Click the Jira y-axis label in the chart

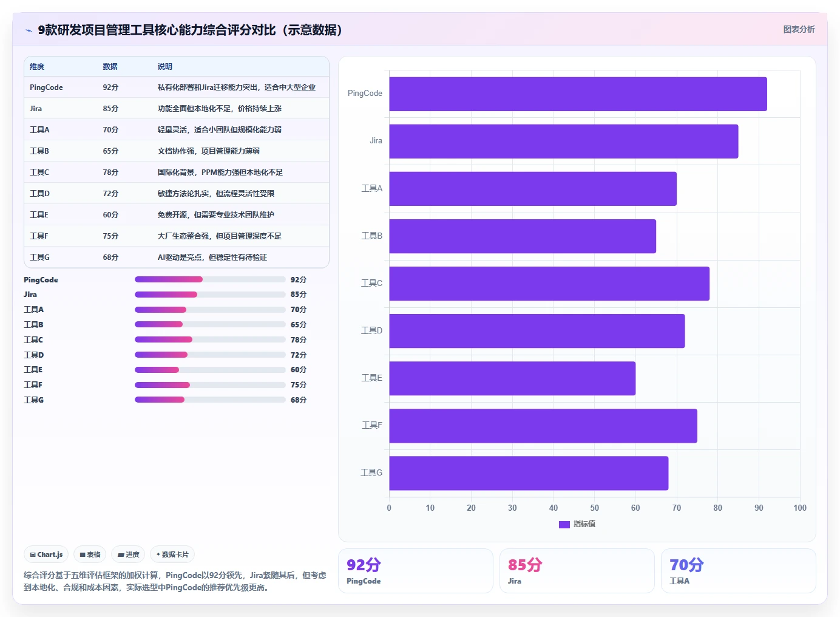tap(376, 141)
